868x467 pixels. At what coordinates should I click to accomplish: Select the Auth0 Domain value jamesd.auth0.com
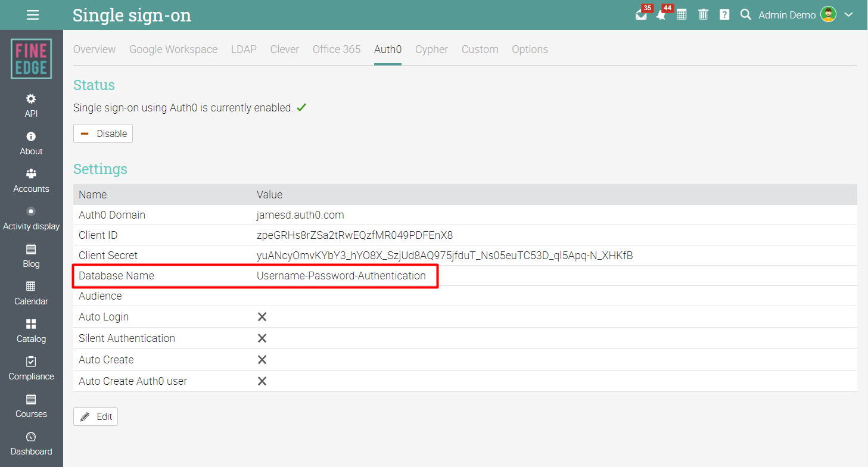coord(300,215)
